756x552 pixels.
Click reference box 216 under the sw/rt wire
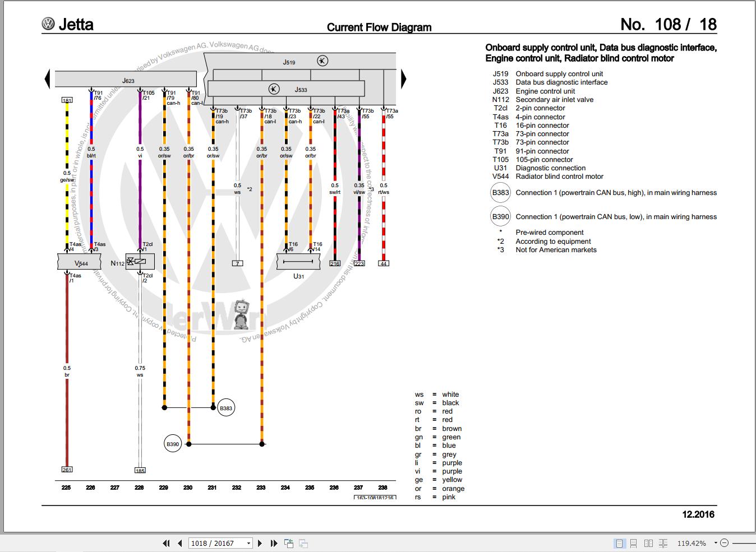tap(335, 263)
